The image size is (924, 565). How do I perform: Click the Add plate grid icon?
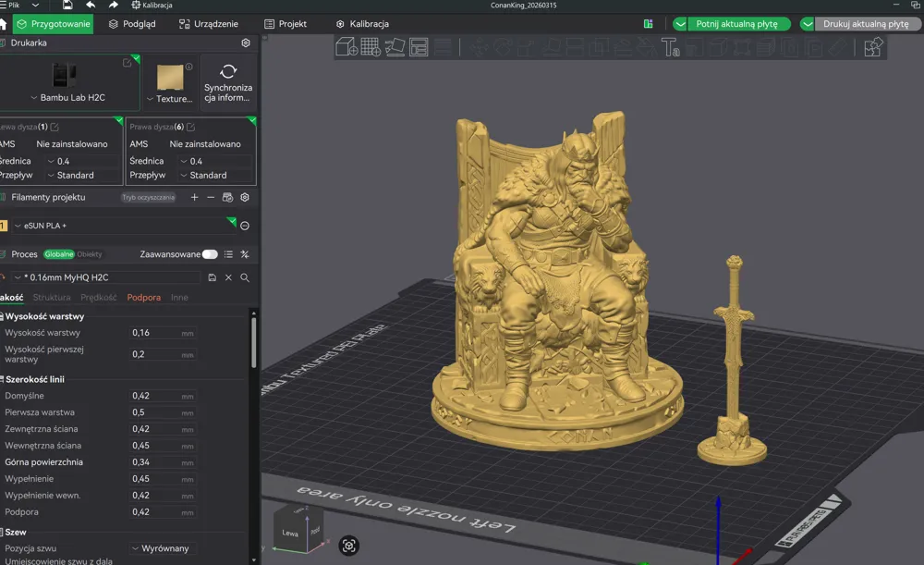371,46
